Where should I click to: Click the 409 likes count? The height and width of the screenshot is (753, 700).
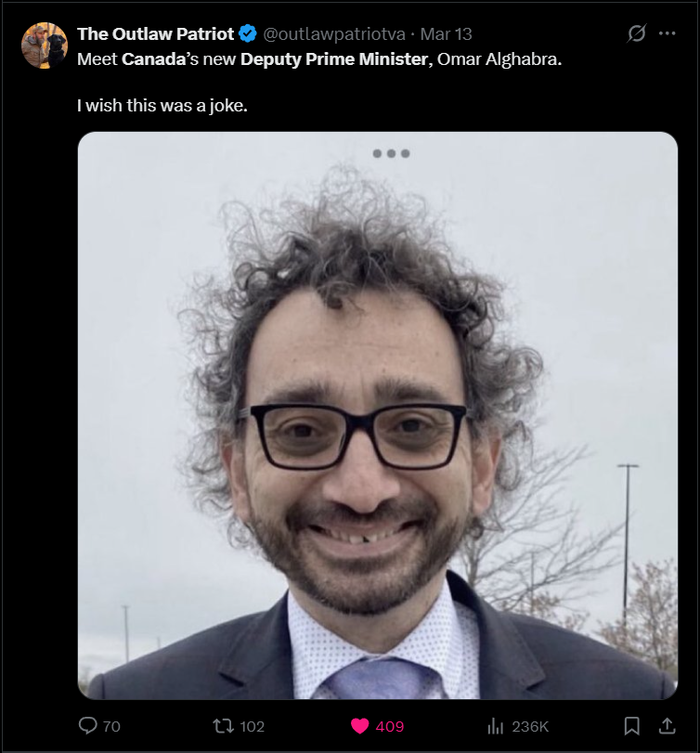coord(389,727)
